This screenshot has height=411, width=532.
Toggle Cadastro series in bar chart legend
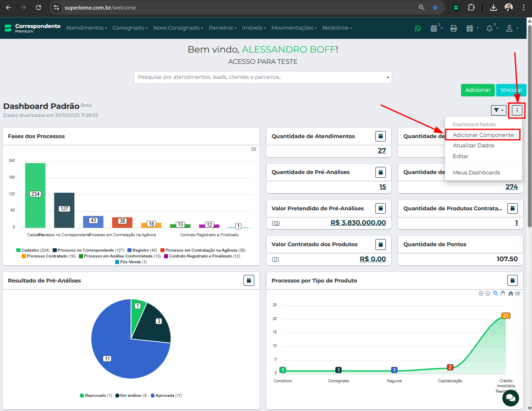pos(33,250)
